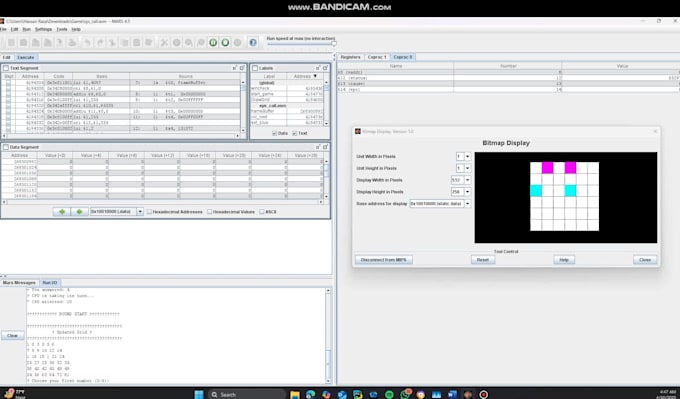Click Reset button in Bitmap Display
The image size is (680, 399).
(483, 260)
